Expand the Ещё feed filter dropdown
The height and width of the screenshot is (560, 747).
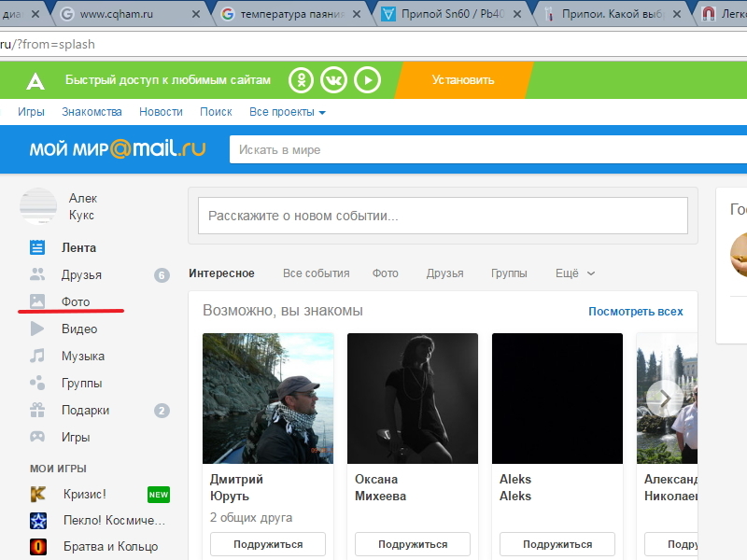pyautogui.click(x=575, y=273)
